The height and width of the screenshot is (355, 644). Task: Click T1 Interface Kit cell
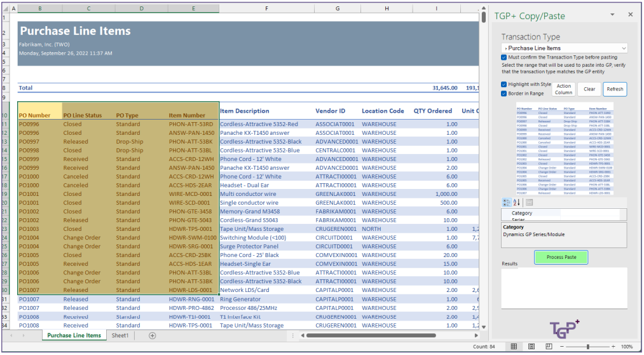(266, 317)
